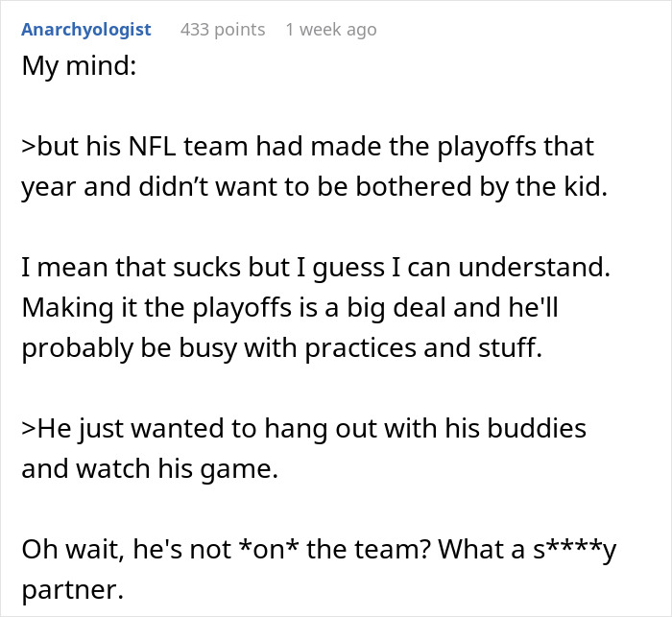Click the line probably be busy with practices

point(282,348)
